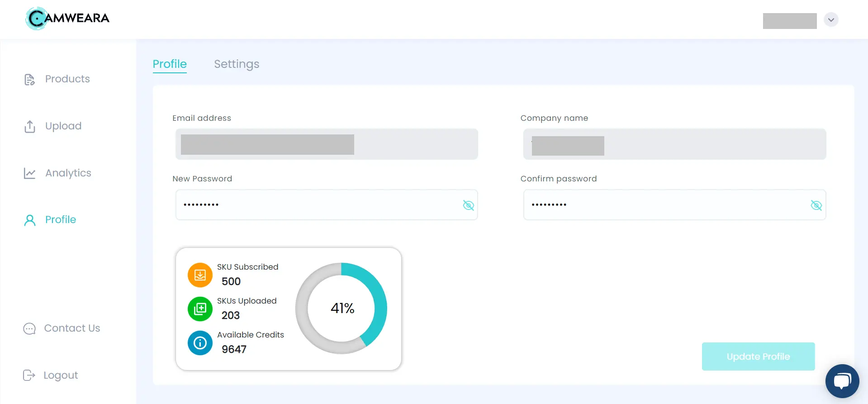Show the Confirm password text

(x=816, y=205)
